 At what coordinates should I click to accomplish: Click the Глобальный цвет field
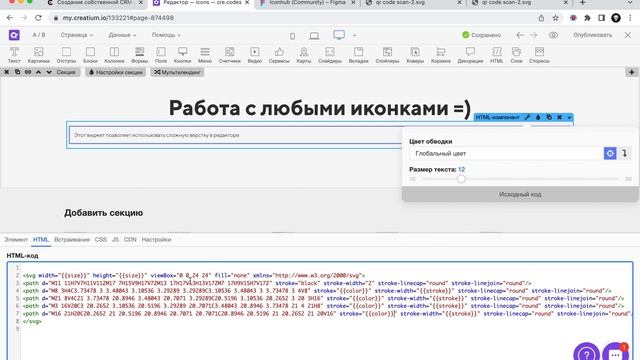[506, 153]
